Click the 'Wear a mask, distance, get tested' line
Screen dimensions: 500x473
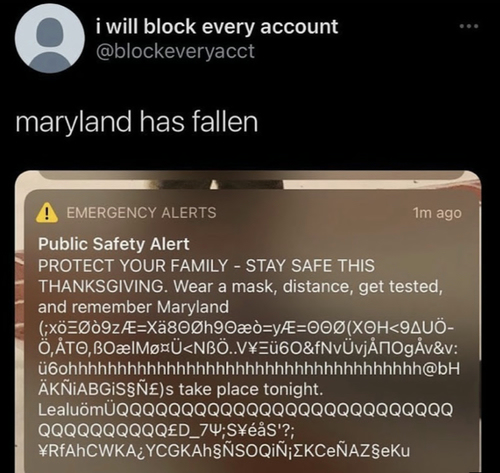coord(308,286)
